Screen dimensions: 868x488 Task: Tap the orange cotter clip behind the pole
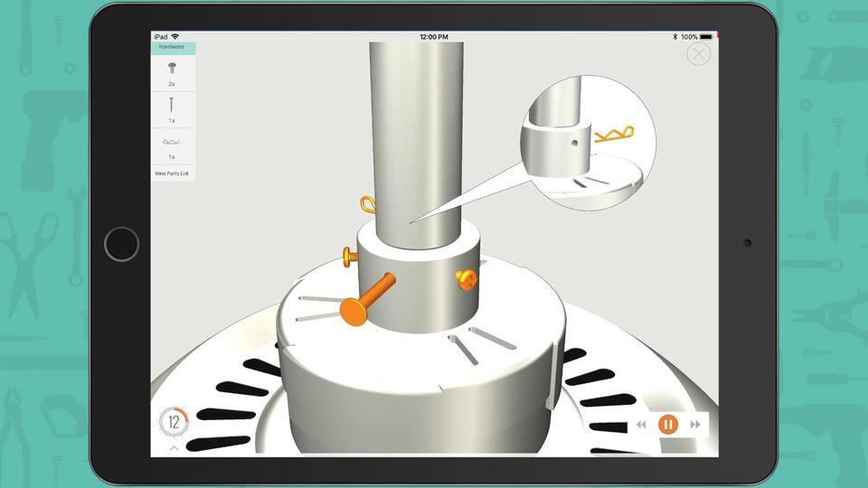click(368, 204)
